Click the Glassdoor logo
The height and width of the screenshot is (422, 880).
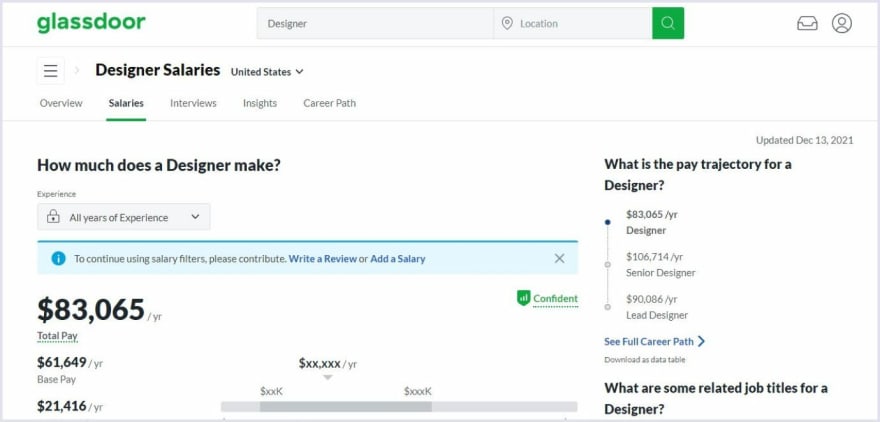(x=91, y=23)
